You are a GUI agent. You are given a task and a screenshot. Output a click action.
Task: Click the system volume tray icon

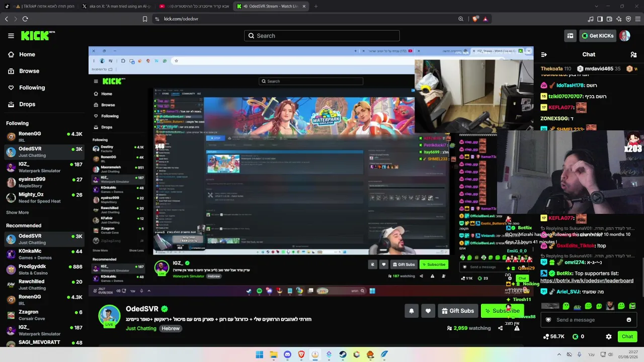[x=611, y=354]
